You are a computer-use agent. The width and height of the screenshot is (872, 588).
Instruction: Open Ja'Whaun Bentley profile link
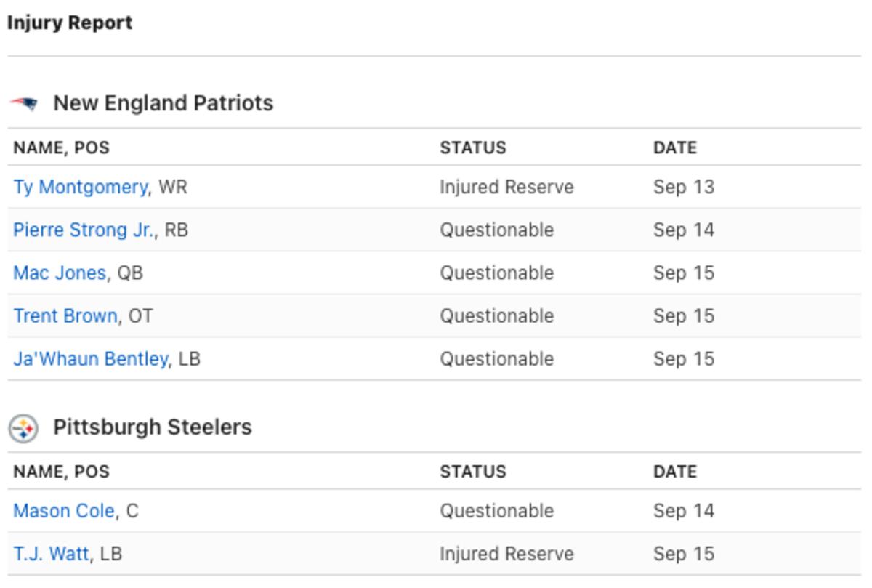pyautogui.click(x=91, y=359)
